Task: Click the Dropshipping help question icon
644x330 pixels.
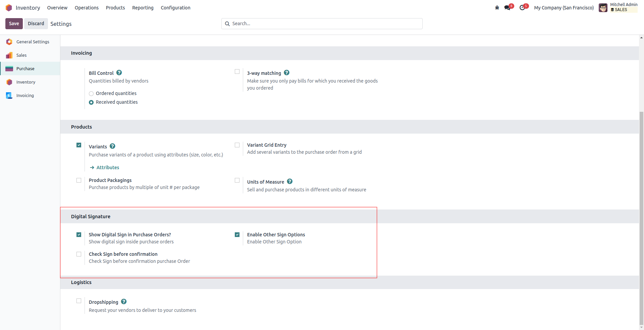Action: 124,302
